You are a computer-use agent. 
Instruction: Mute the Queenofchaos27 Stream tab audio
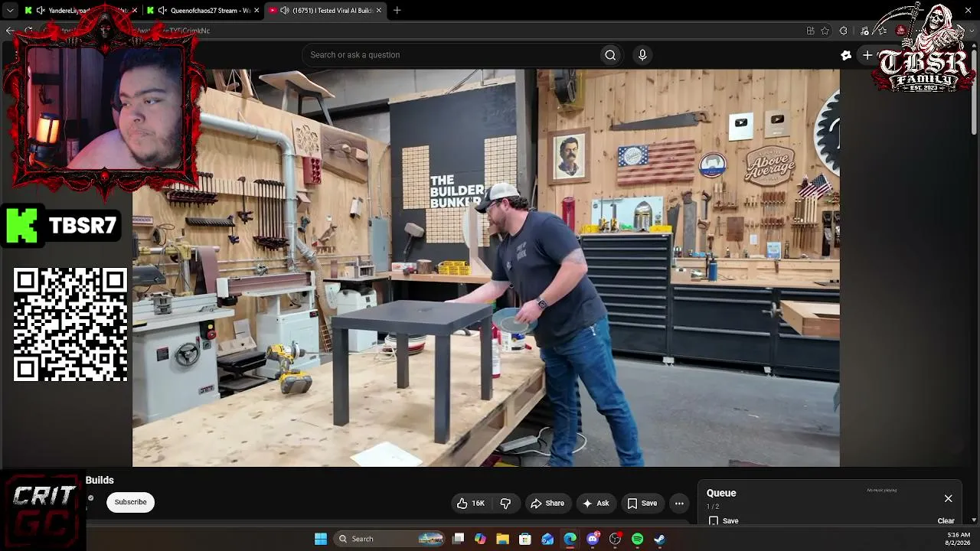162,11
